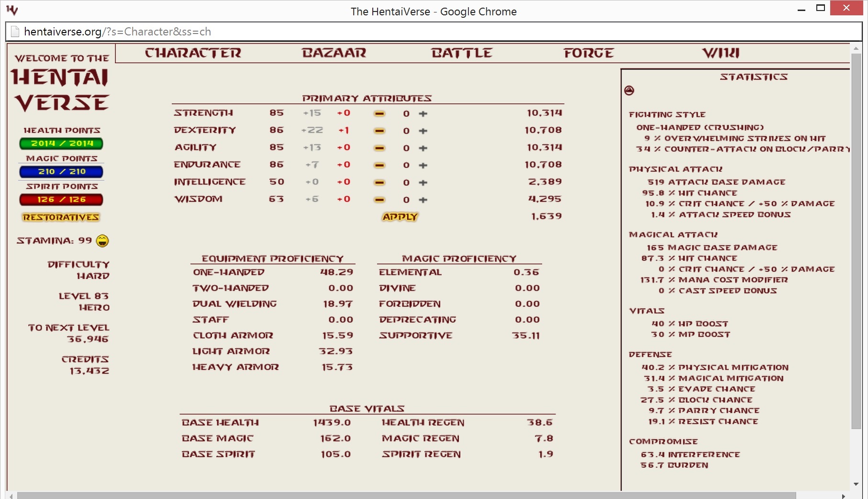The width and height of the screenshot is (868, 499).
Task: Increase Strength with the plus icon
Action: 423,113
